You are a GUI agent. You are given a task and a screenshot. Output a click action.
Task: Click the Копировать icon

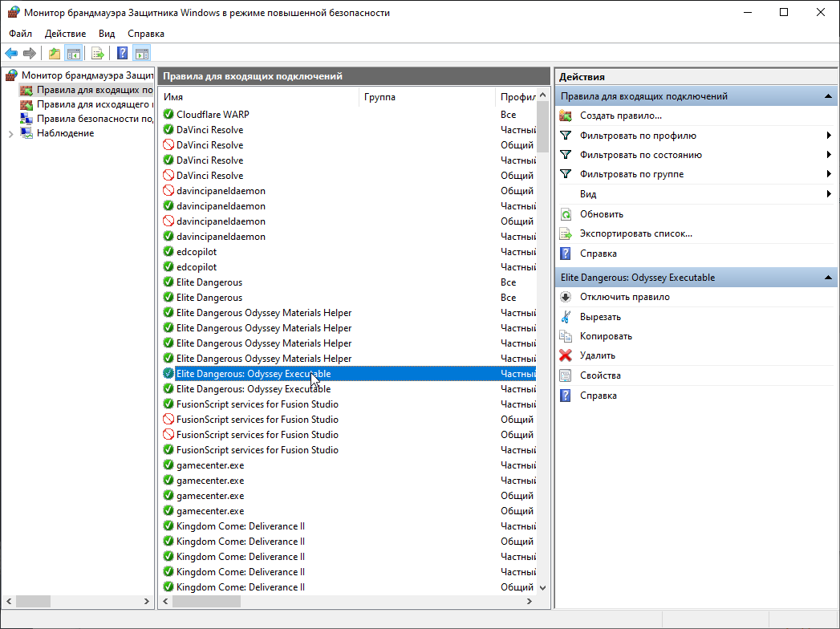[566, 336]
